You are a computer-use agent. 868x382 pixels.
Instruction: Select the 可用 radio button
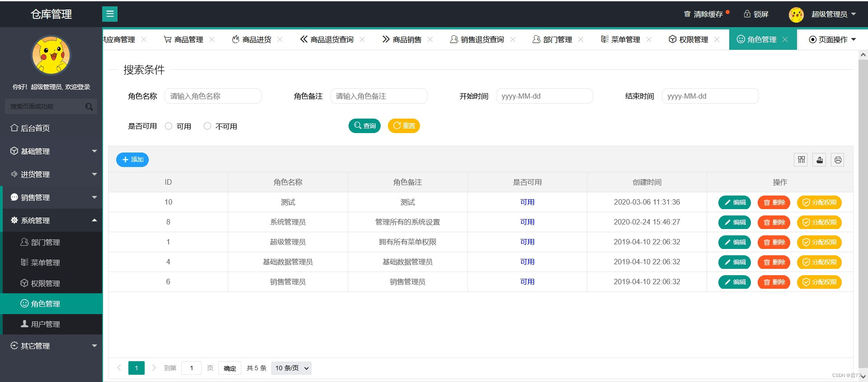[169, 126]
